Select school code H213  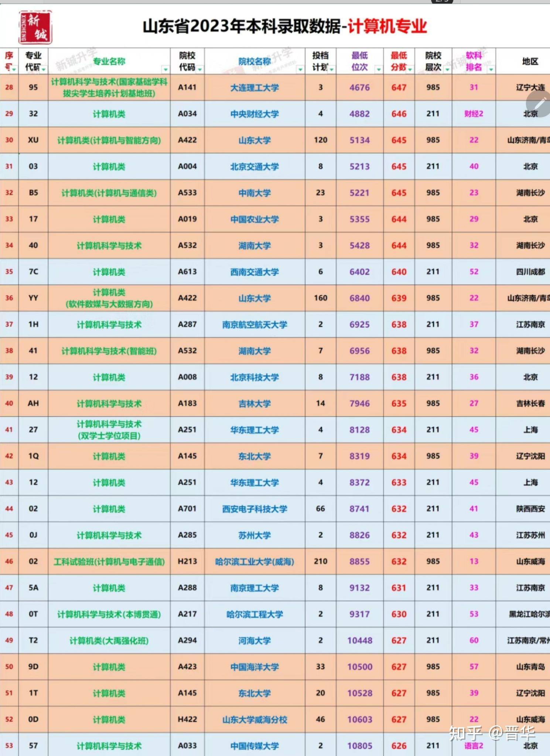point(187,561)
